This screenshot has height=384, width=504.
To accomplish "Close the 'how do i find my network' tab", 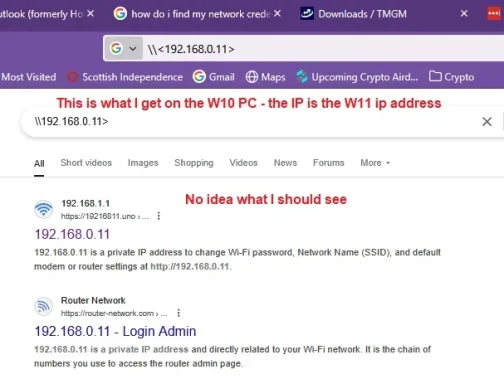I will (x=277, y=14).
